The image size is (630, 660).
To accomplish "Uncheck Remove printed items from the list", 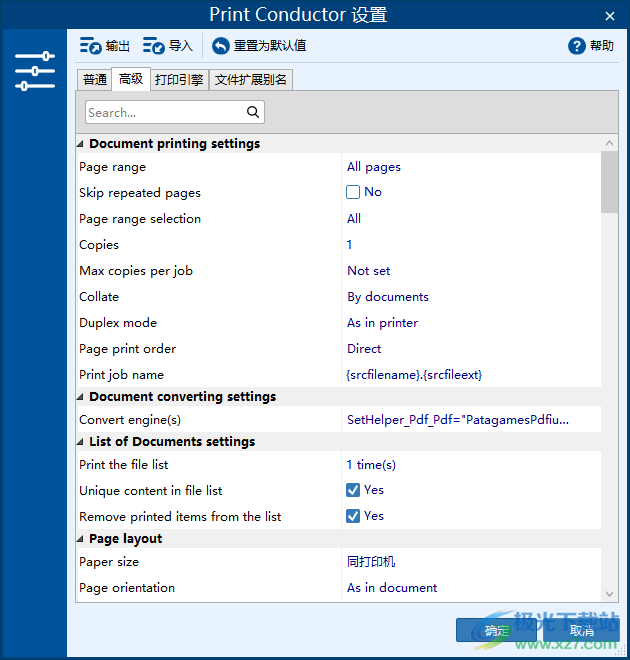I will (353, 516).
